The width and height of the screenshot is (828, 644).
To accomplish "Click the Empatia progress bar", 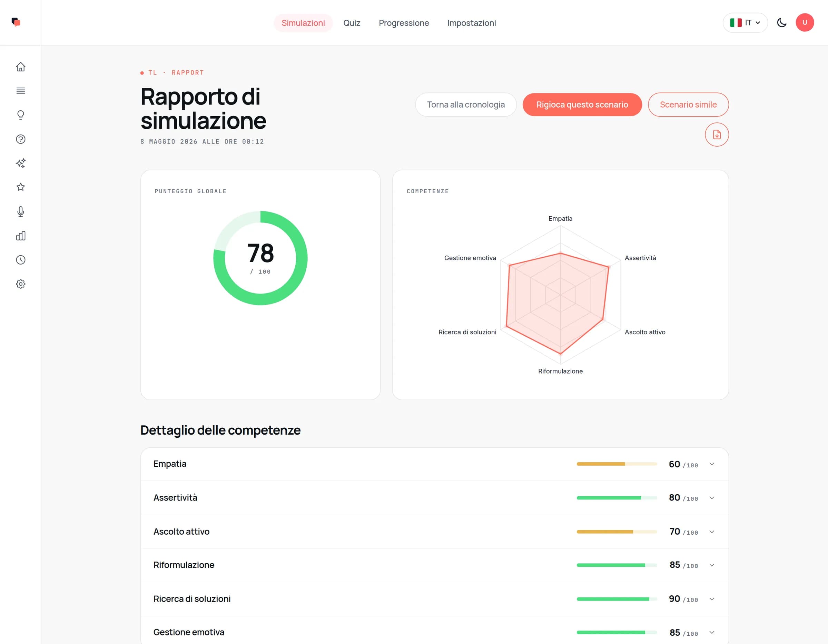I will tap(617, 464).
